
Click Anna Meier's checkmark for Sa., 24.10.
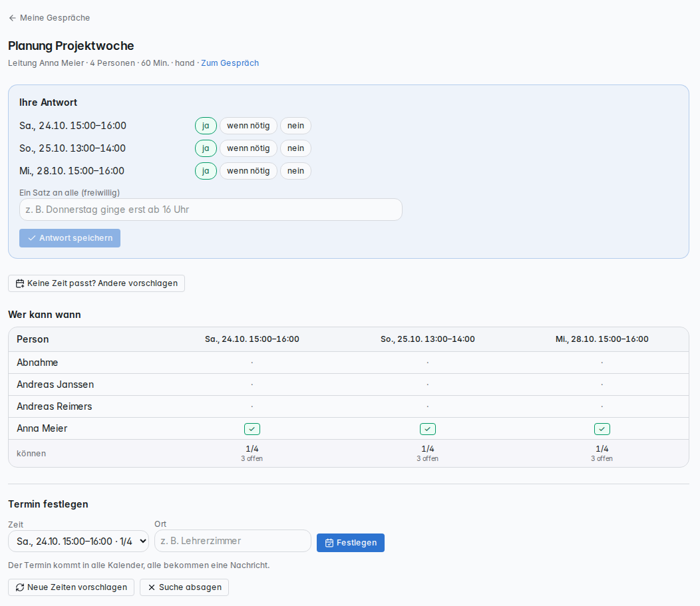[x=252, y=429]
